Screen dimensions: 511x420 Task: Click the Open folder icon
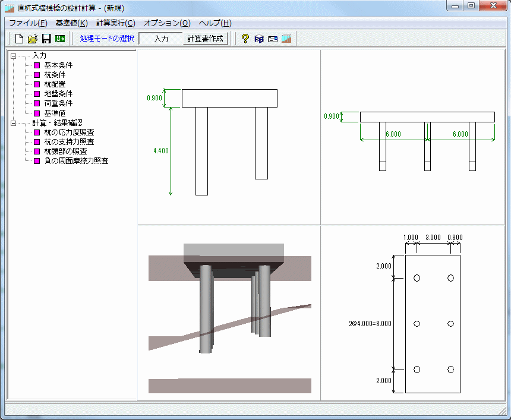tap(33, 39)
